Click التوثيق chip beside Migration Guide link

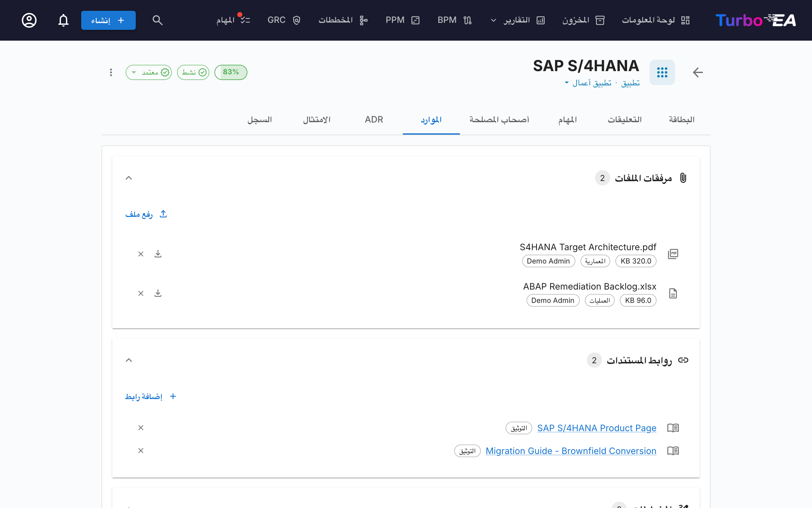pyautogui.click(x=468, y=451)
